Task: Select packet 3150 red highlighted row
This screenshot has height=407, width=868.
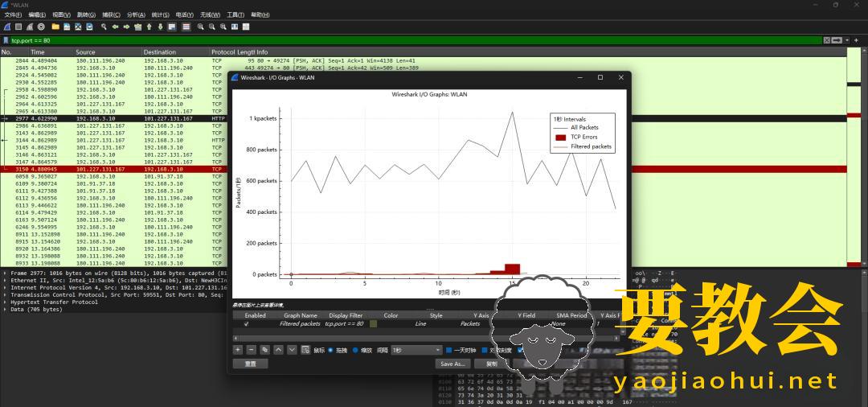Action: tap(424, 169)
